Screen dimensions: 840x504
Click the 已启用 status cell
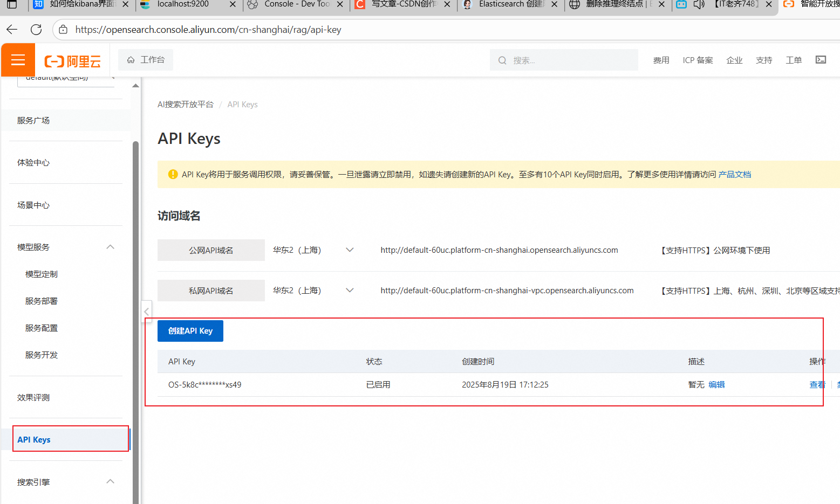tap(378, 385)
